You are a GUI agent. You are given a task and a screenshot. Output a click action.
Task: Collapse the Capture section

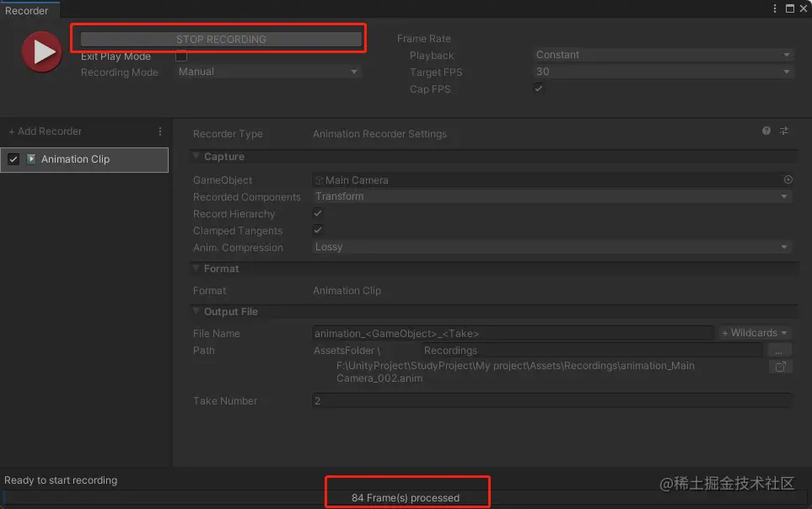coord(196,156)
